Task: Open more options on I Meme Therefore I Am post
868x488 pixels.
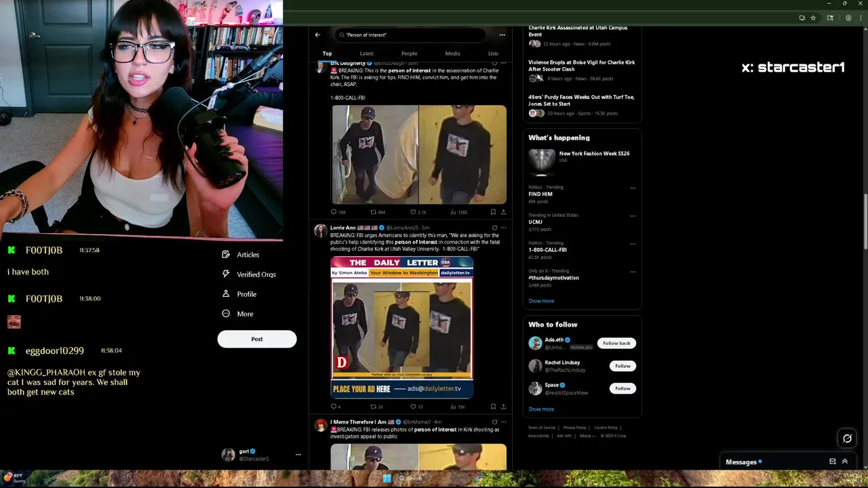Action: tap(503, 422)
